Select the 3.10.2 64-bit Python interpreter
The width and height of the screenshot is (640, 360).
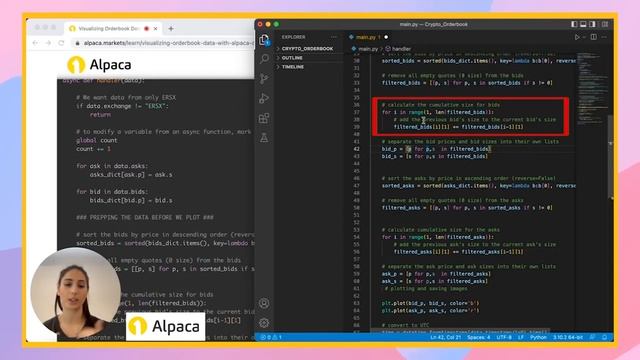coord(567,337)
